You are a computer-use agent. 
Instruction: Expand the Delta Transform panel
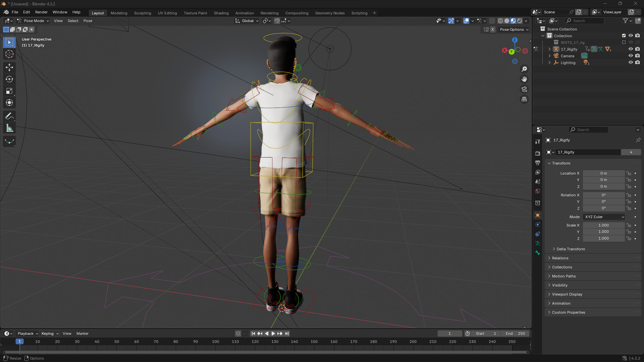click(x=571, y=249)
